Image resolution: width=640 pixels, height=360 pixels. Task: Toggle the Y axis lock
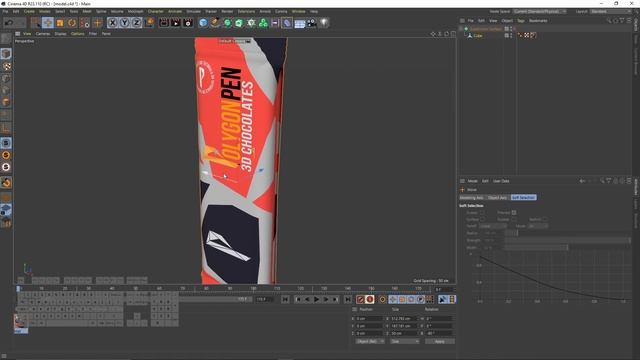124,23
